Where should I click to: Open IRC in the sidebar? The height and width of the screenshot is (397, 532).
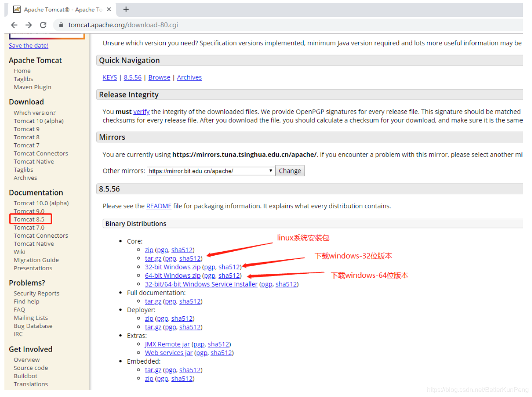[18, 334]
